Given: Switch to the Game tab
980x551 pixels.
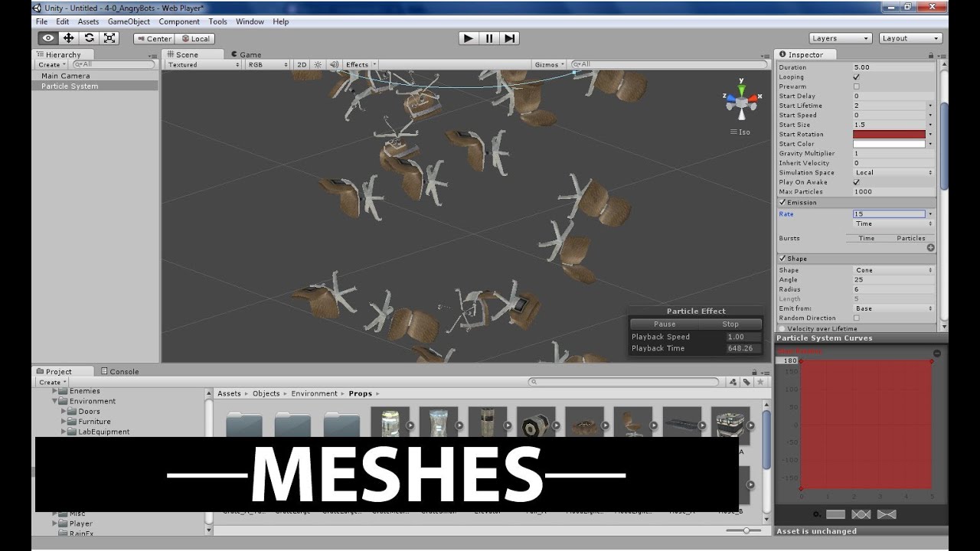Looking at the screenshot, I should tap(245, 54).
